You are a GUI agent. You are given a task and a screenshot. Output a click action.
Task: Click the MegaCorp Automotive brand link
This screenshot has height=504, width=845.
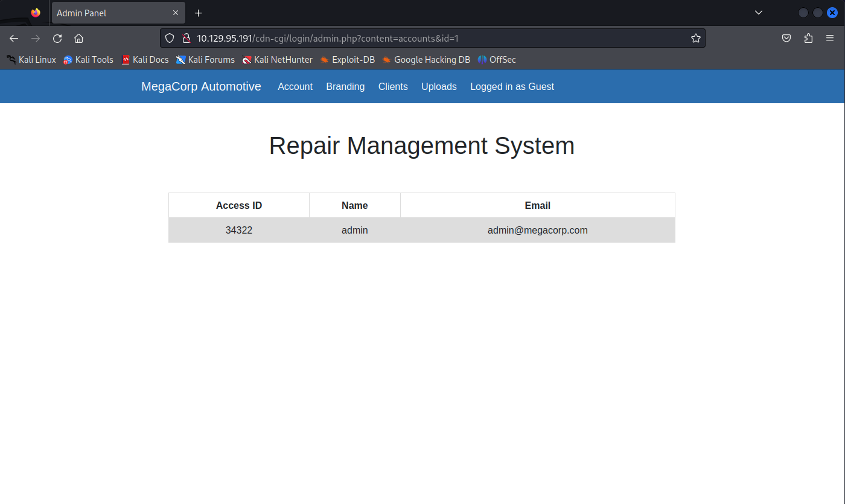pyautogui.click(x=201, y=86)
